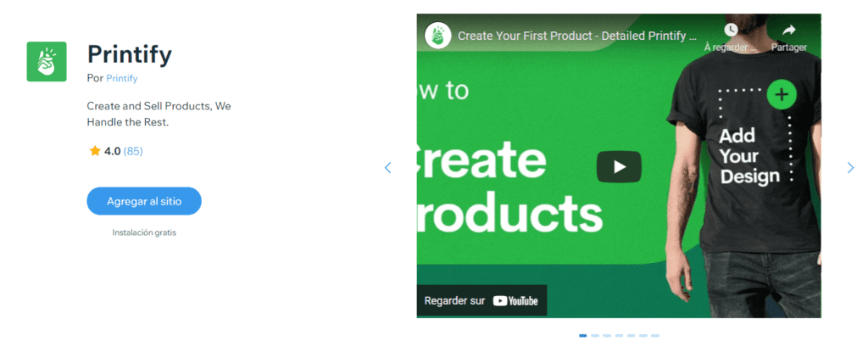Play the Create Your First Product video

tap(619, 166)
